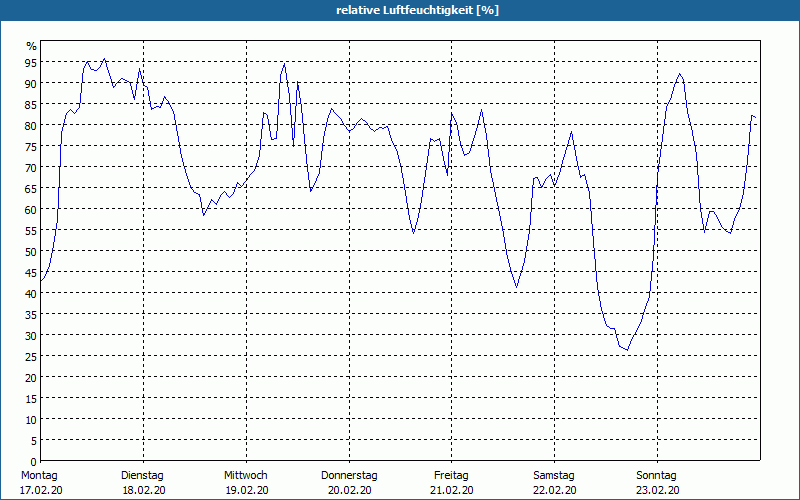Click the Freitag axis label
This screenshot has height=500, width=800.
451,476
